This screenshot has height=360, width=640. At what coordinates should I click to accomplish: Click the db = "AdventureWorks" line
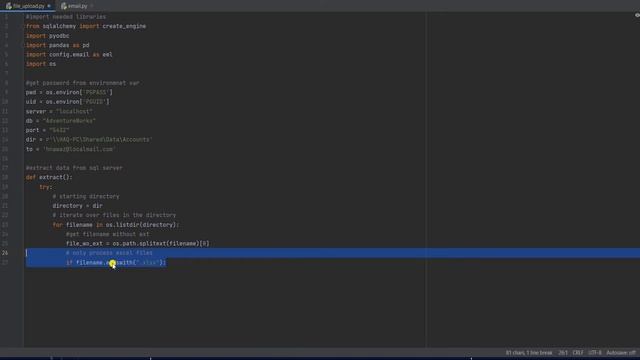pos(60,121)
